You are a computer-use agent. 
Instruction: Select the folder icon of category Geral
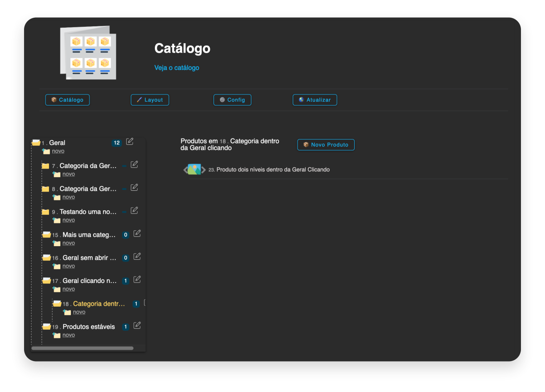coord(36,142)
